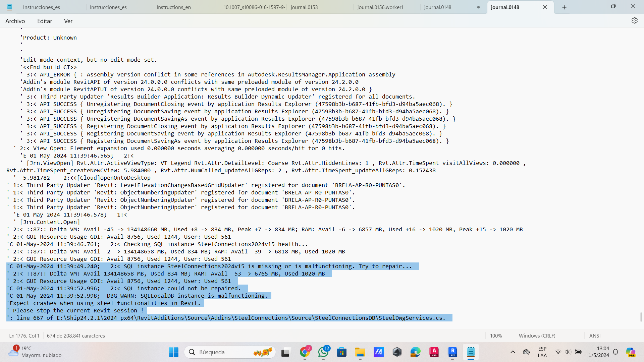
Task: Open the 100% zoom level control
Action: click(496, 336)
